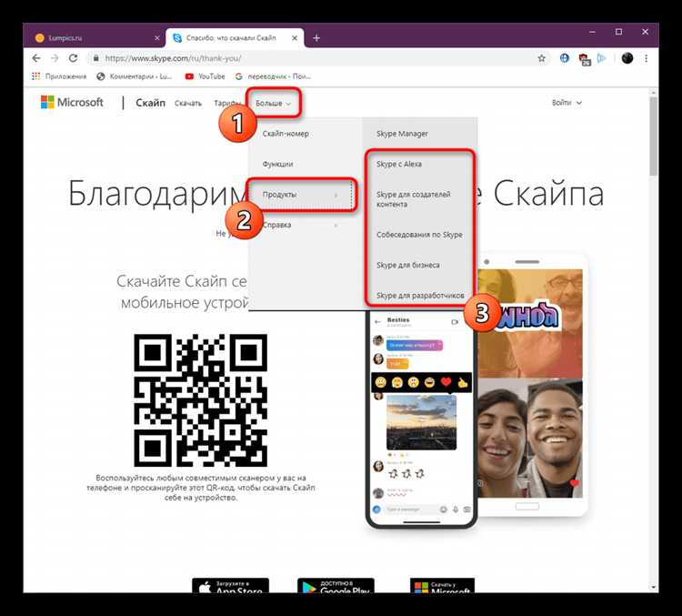Click the lock icon in the address bar
The height and width of the screenshot is (616, 682).
(x=96, y=58)
